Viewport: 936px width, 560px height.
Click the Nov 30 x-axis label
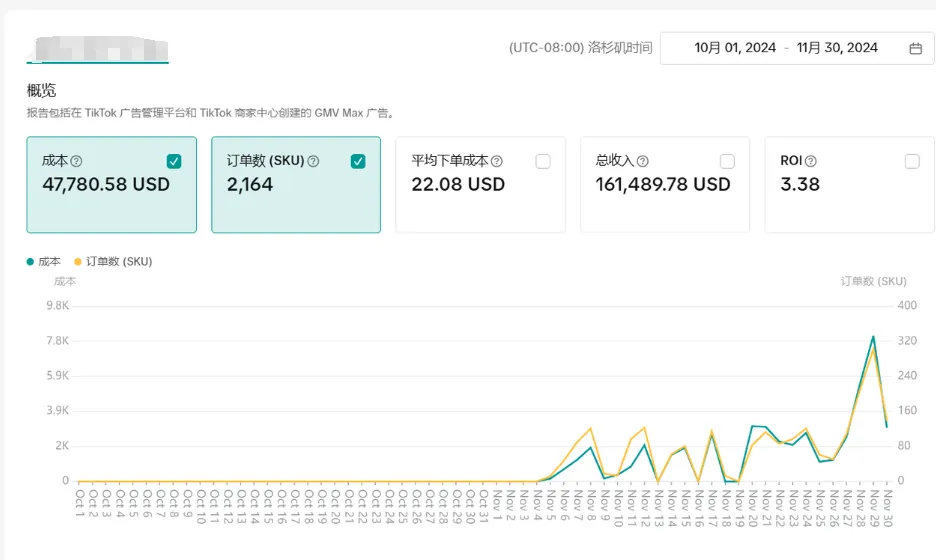pos(888,508)
